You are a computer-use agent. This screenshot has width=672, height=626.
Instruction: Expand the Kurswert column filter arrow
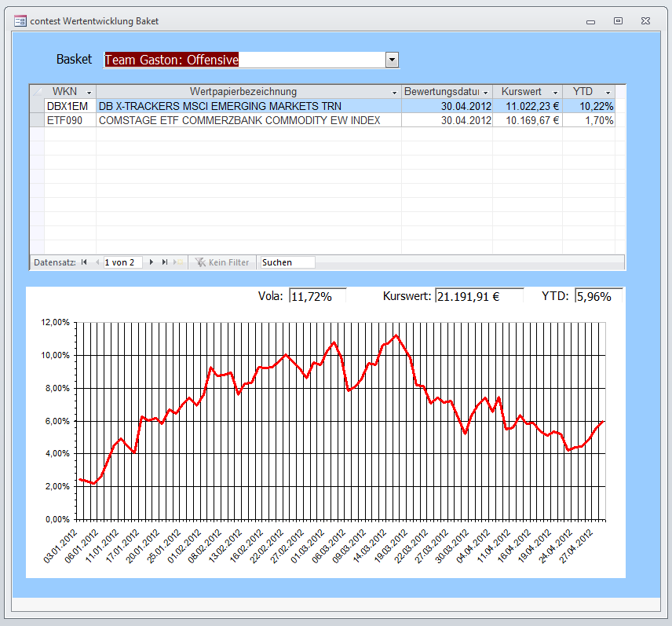click(555, 93)
